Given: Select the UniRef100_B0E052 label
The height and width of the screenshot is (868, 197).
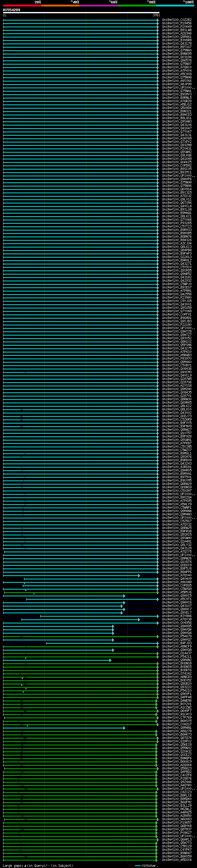Looking at the screenshot, I should [177, 680].
